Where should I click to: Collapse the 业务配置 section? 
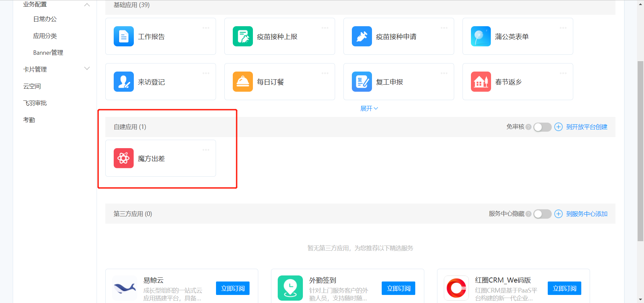click(x=87, y=5)
